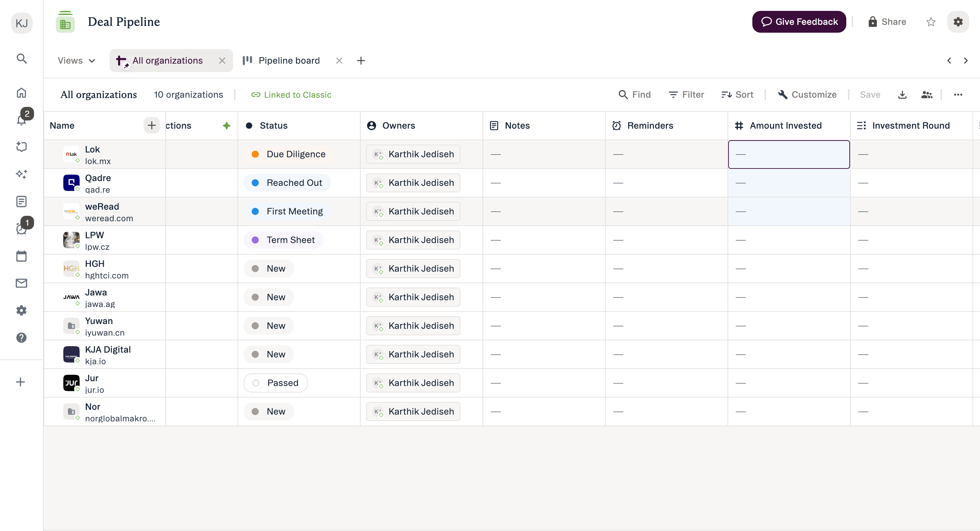The height and width of the screenshot is (531, 980).
Task: Open the Yuwan organization name
Action: pyautogui.click(x=99, y=321)
